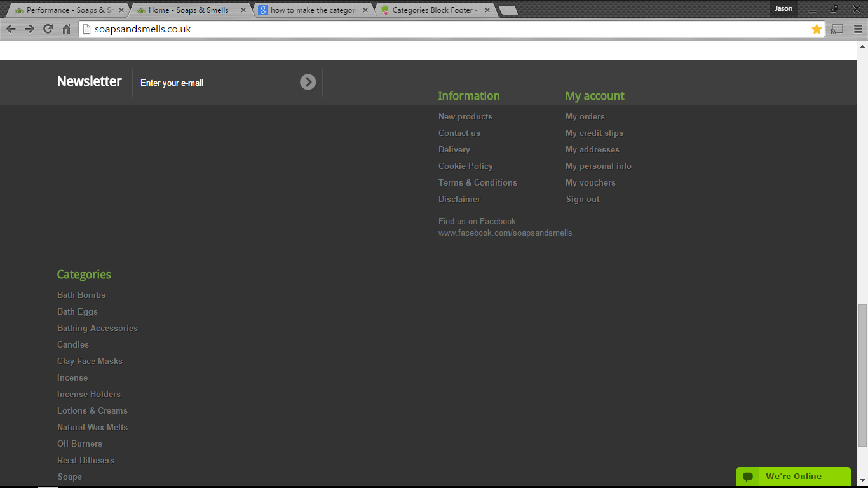Click the page's vertical scrollbar thumb

pos(862,376)
